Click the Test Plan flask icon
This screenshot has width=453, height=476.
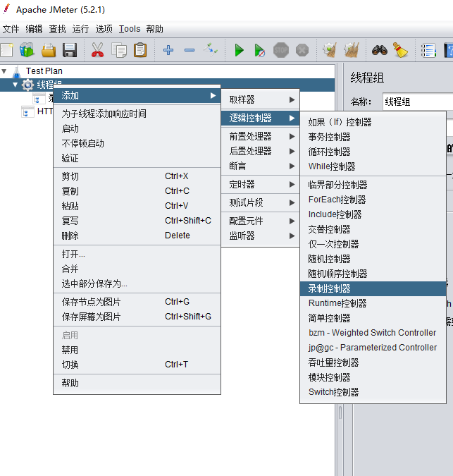pos(16,72)
